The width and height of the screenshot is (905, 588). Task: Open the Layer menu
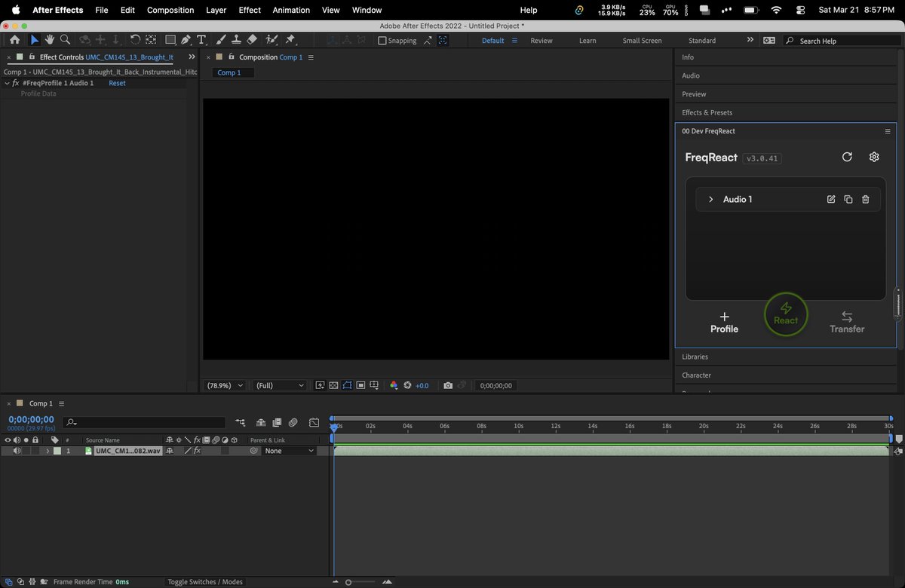[216, 10]
